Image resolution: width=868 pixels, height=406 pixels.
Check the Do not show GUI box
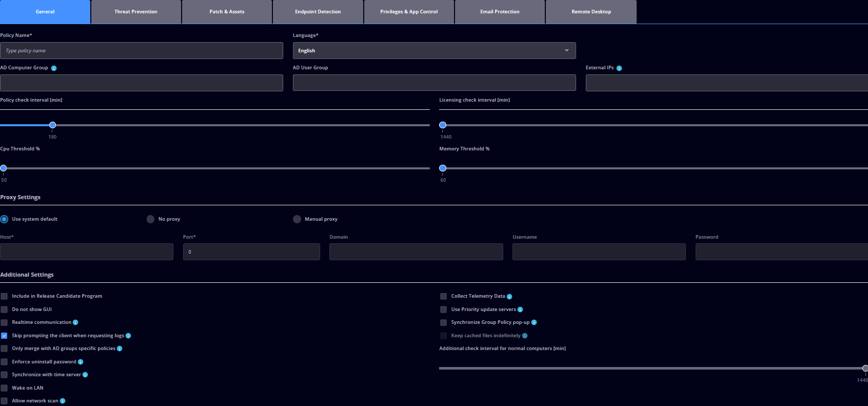click(4, 310)
